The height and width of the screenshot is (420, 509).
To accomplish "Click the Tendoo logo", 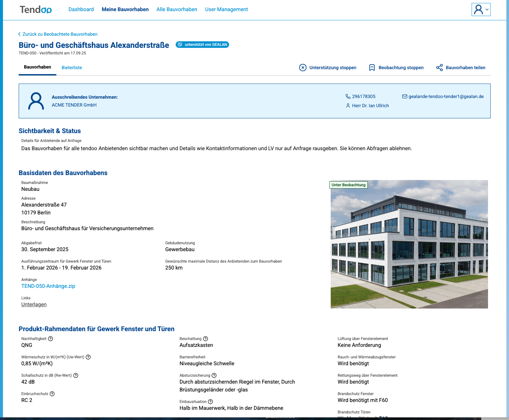I will tap(35, 10).
